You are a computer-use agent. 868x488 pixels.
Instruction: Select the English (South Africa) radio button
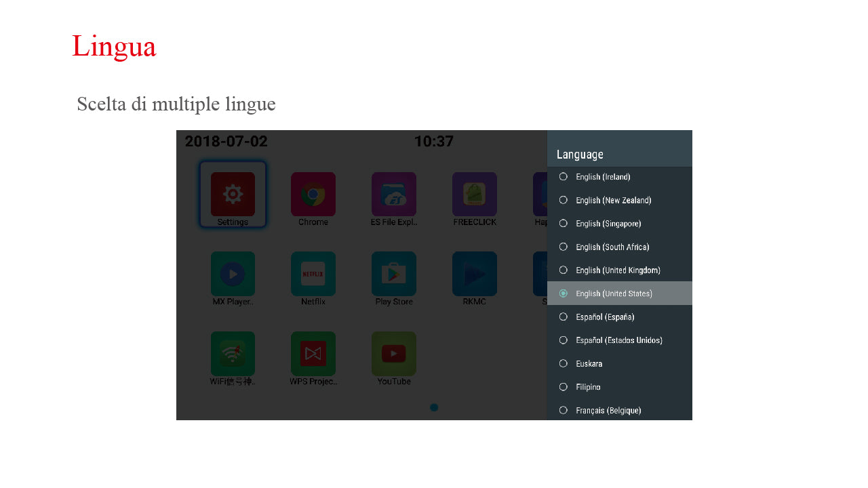(x=563, y=247)
